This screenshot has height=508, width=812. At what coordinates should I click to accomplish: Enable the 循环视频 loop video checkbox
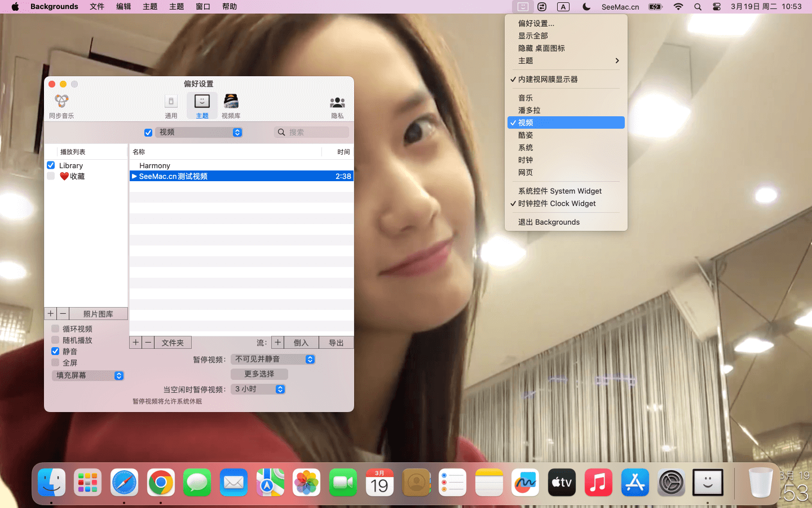(55, 329)
